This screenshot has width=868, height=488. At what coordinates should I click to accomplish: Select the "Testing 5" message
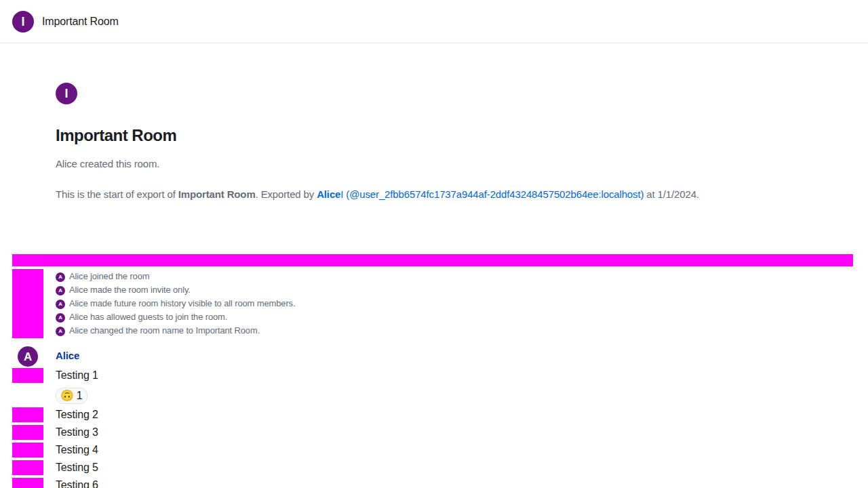(77, 468)
